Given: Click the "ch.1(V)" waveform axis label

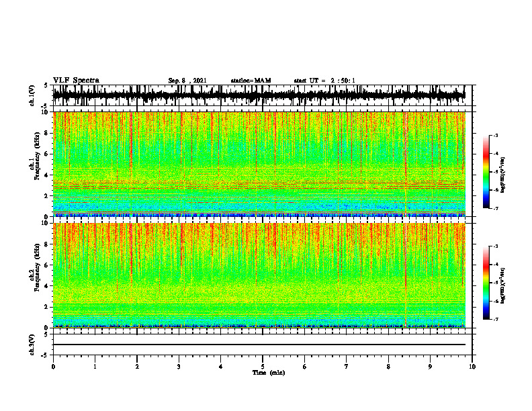Looking at the screenshot, I should pos(32,95).
